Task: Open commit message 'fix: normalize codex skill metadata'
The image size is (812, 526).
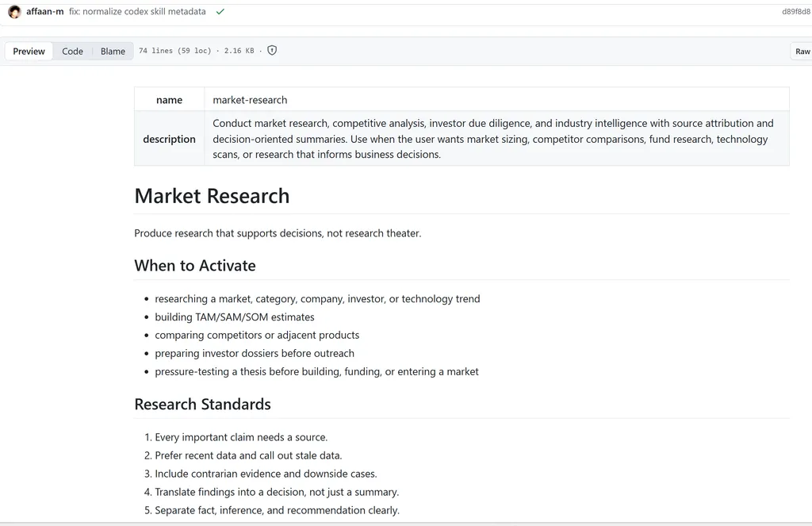Action: 137,11
